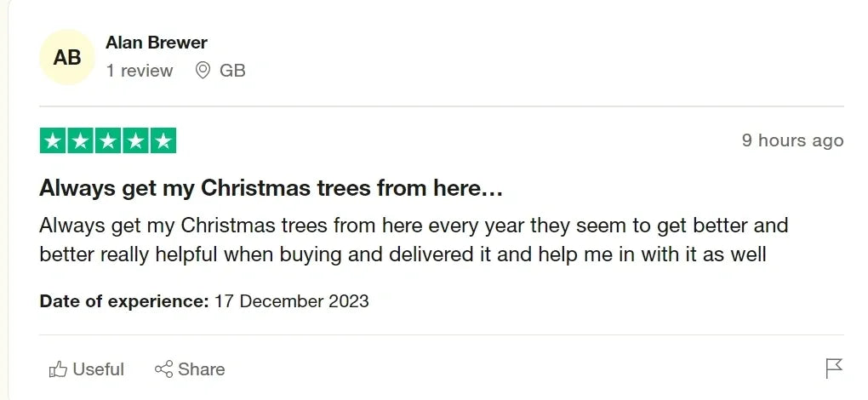Open the review title "Always get my Christmas trees"

coord(271,188)
